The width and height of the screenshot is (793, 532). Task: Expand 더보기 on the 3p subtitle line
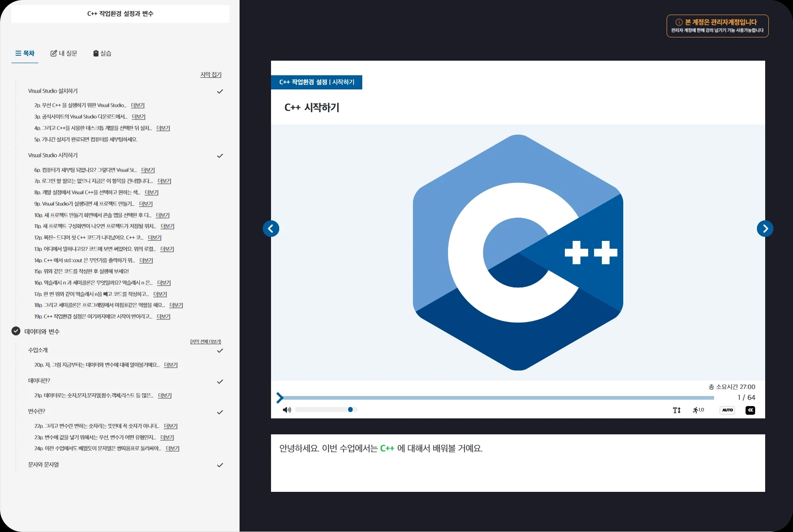point(139,117)
